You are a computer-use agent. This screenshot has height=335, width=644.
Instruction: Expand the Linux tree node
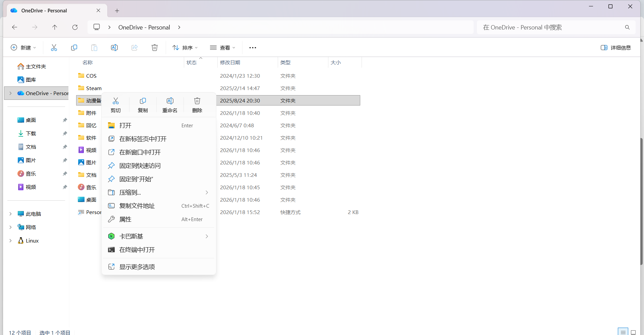[x=10, y=241]
